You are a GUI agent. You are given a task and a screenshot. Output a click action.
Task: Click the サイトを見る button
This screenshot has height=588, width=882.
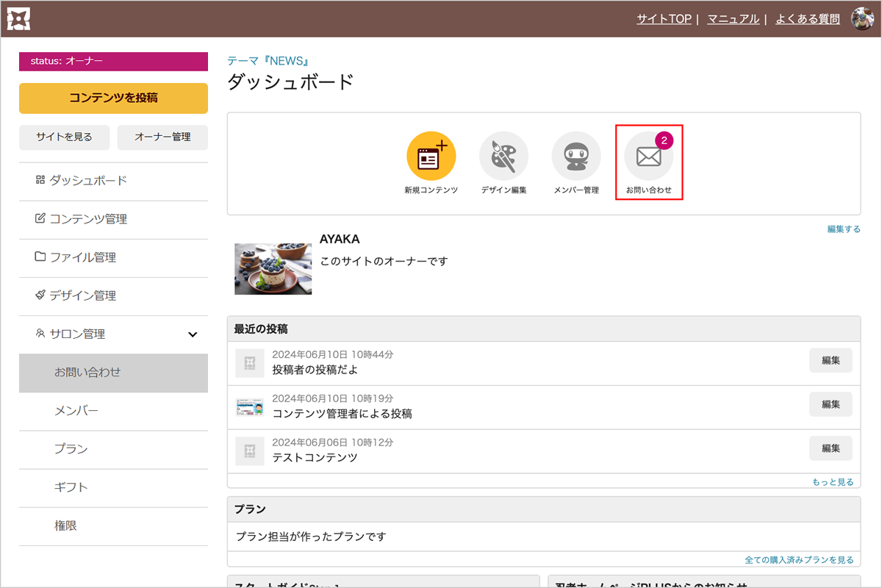coord(64,137)
